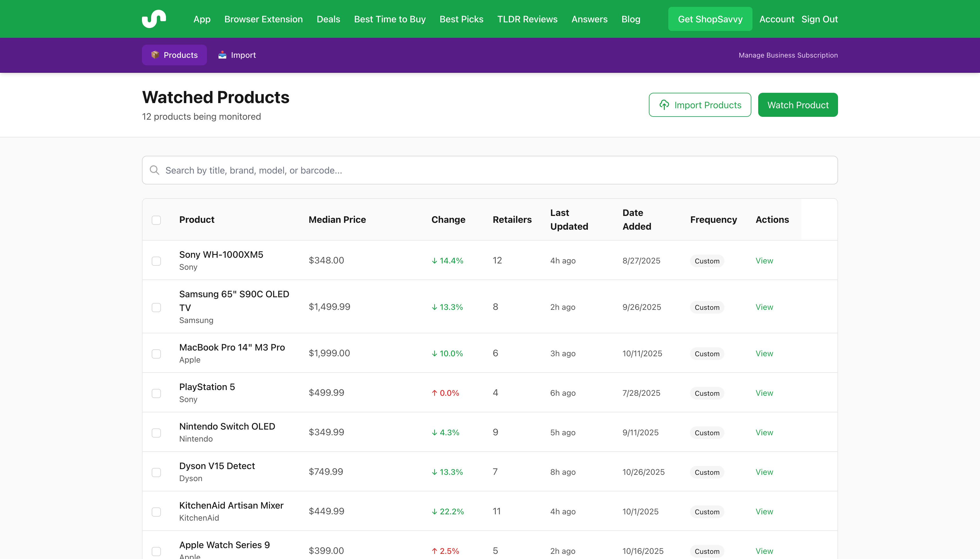Navigate to TLDR Reviews
This screenshot has height=559, width=980.
pyautogui.click(x=527, y=19)
